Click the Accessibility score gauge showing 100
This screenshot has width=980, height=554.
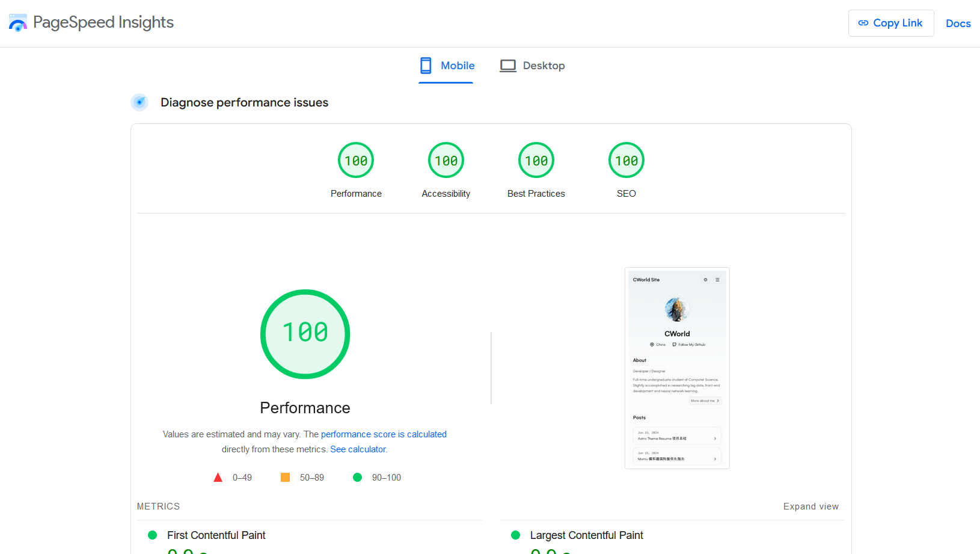(x=446, y=160)
